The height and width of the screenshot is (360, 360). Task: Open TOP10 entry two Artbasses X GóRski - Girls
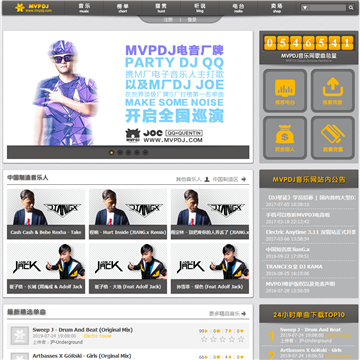point(310,350)
